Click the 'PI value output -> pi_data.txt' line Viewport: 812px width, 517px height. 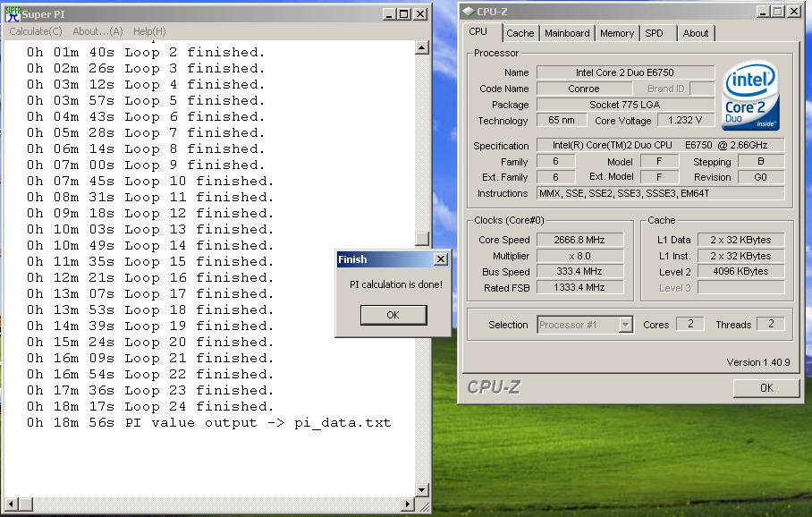click(208, 423)
